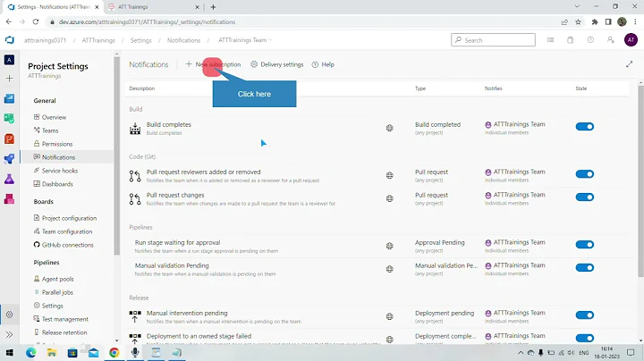Open Parallel jobs under Pipelines
The width and height of the screenshot is (644, 361).
pos(57,292)
